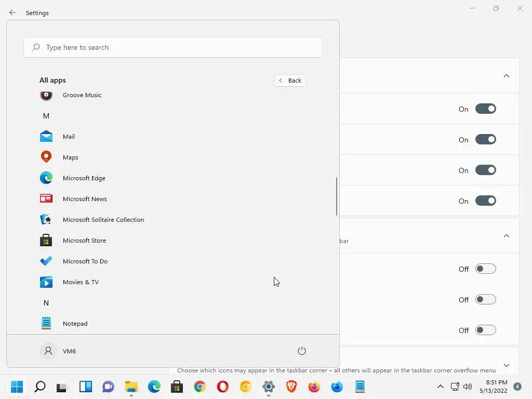Open Microsoft Store from the taskbar
This screenshot has width=532, height=399.
pos(177,387)
